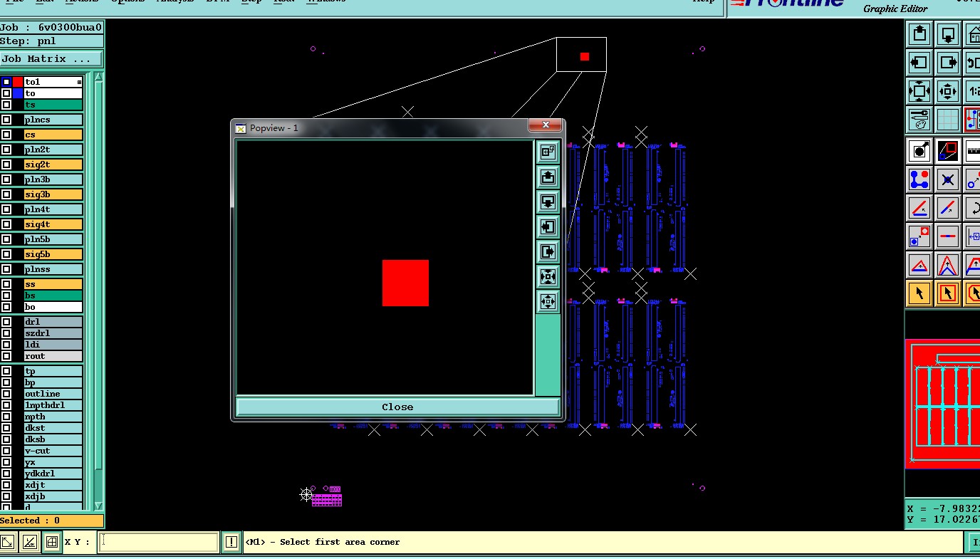
Task: Click zoom out icon in main toolbar
Action: click(947, 91)
